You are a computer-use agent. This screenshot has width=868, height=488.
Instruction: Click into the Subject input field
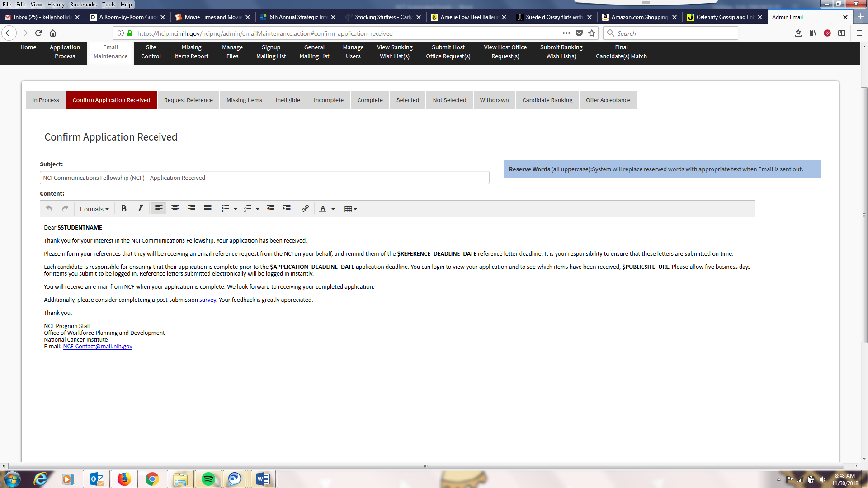264,178
